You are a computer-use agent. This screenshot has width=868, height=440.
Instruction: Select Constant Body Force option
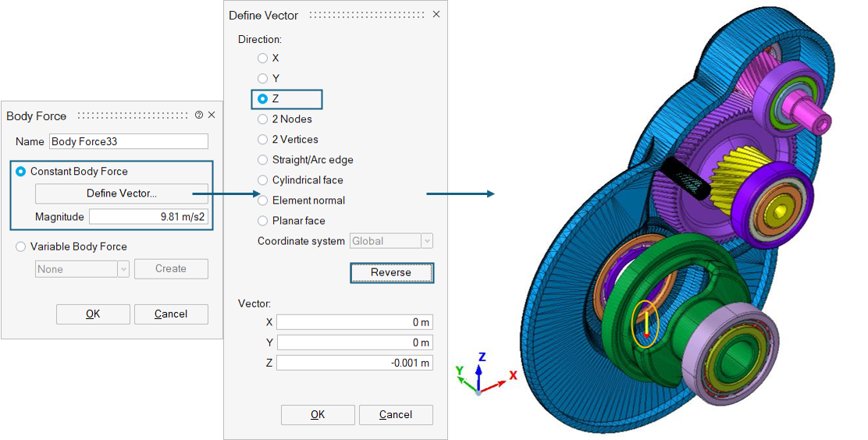[20, 172]
